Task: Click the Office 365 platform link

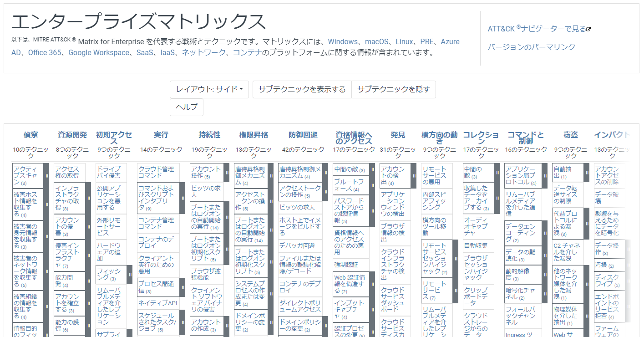Action: pos(45,52)
